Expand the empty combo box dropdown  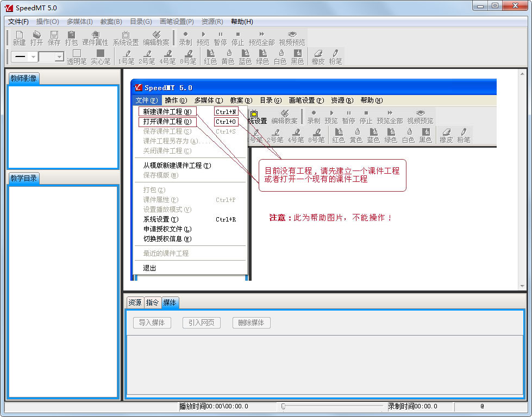click(x=59, y=56)
